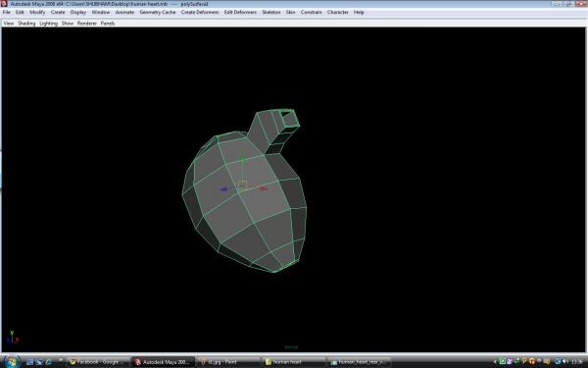
Task: Open the Create Deformers menu
Action: click(x=200, y=12)
